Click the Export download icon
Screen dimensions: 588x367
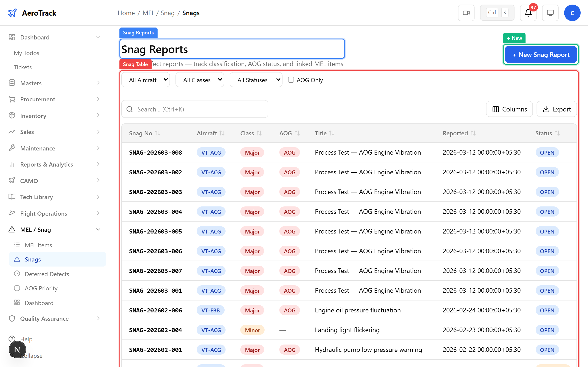[x=546, y=109]
